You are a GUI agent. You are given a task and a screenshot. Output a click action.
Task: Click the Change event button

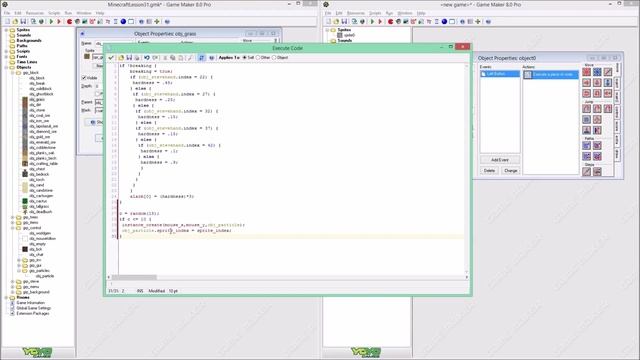(x=511, y=171)
